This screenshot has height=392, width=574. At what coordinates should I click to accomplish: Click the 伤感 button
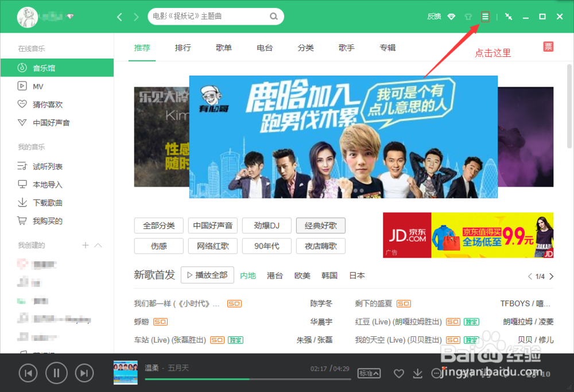(x=159, y=246)
